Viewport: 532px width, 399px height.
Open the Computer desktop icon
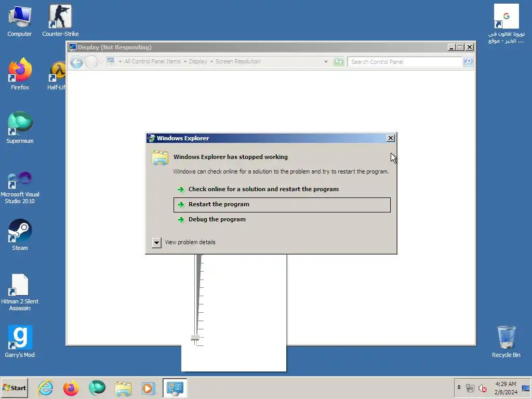click(x=20, y=21)
